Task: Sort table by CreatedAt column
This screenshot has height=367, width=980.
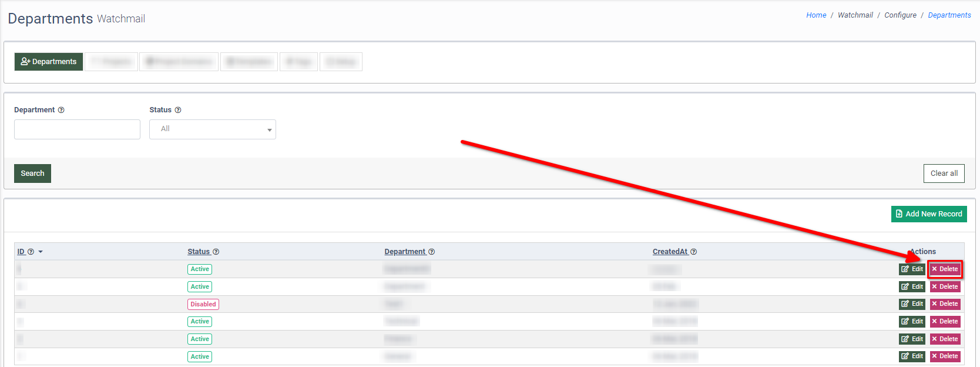Action: [x=670, y=252]
